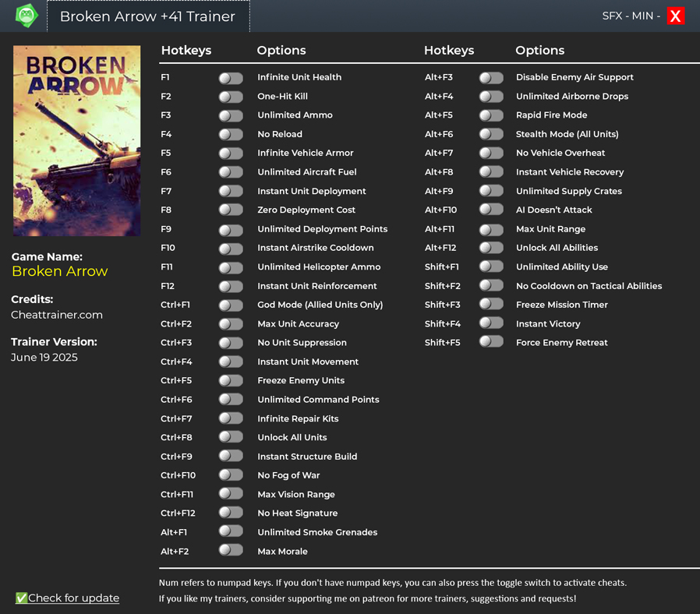Click the SFX sound toggle text
The image size is (700, 614).
click(x=612, y=16)
